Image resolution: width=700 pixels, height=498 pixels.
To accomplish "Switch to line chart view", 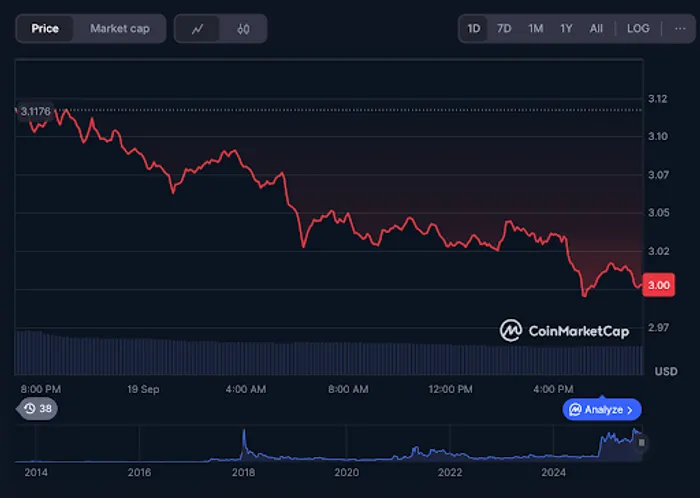I will click(x=198, y=29).
